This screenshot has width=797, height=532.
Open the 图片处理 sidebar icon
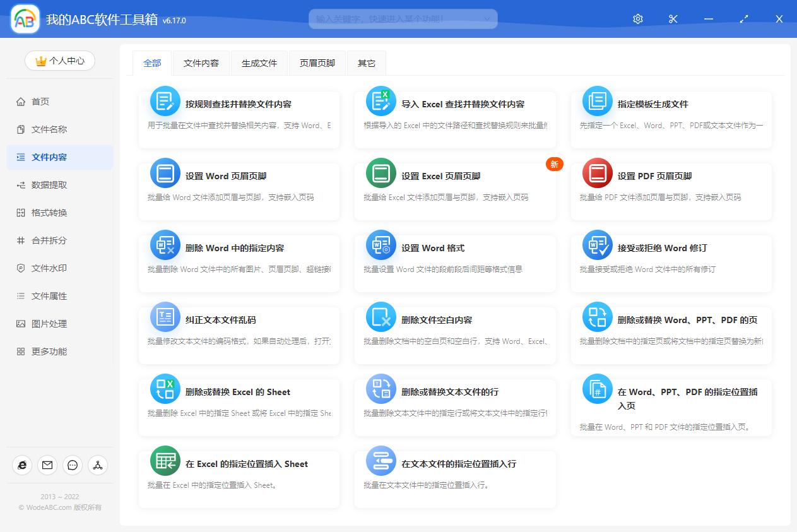pos(23,324)
